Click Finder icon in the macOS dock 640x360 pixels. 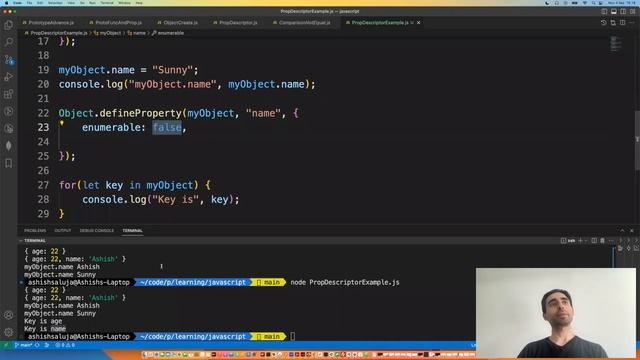click(144, 354)
